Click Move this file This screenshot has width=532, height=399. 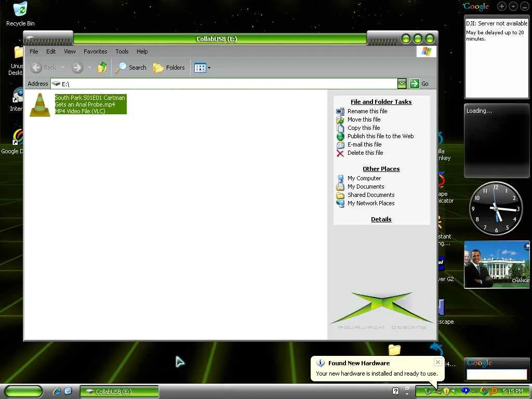(364, 119)
